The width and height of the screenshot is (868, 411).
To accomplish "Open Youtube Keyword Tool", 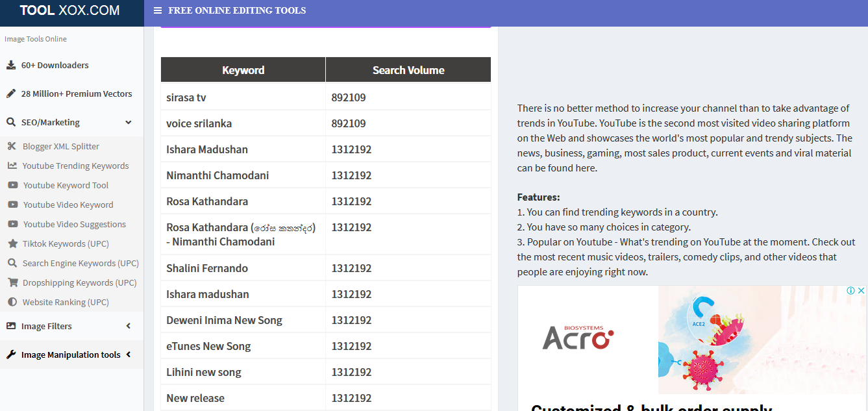I will [66, 185].
